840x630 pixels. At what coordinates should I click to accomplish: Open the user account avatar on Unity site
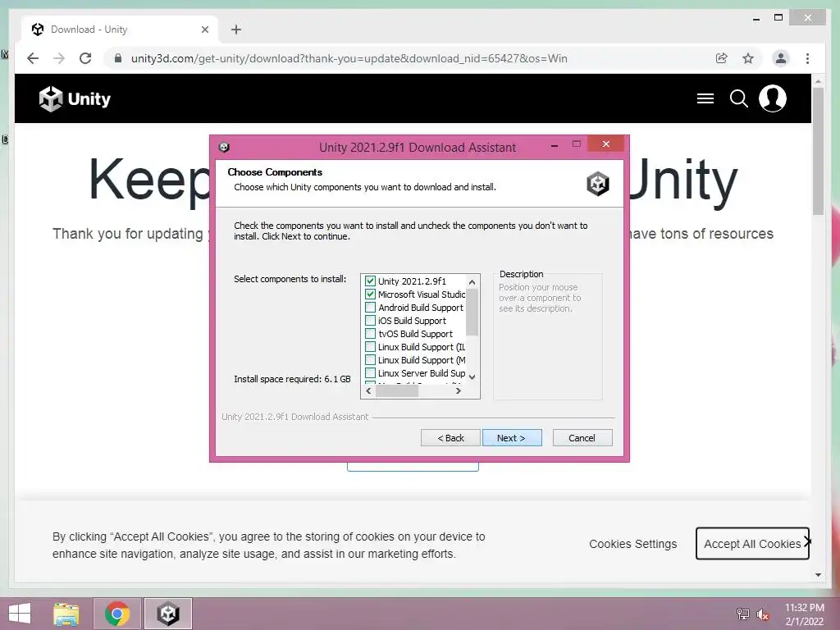tap(773, 98)
